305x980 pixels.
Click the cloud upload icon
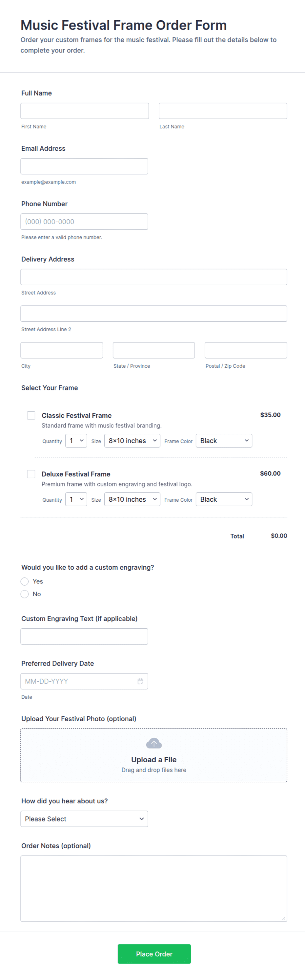pyautogui.click(x=154, y=743)
